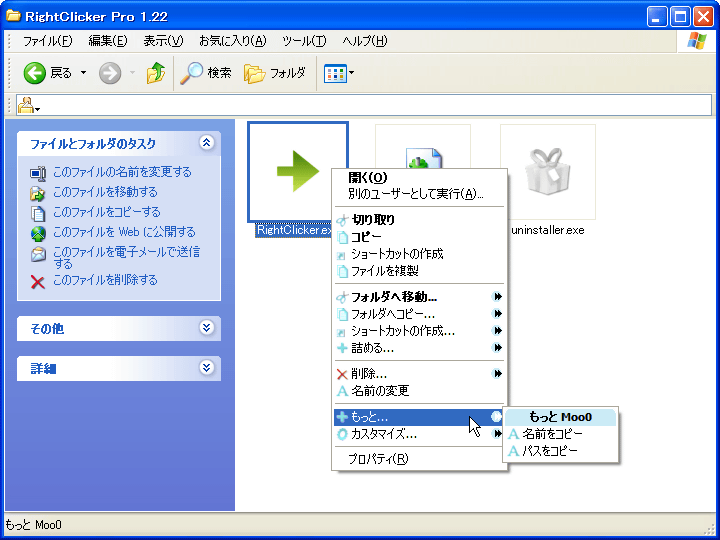Open the 表示(V) menu
Image resolution: width=720 pixels, height=540 pixels.
[163, 41]
